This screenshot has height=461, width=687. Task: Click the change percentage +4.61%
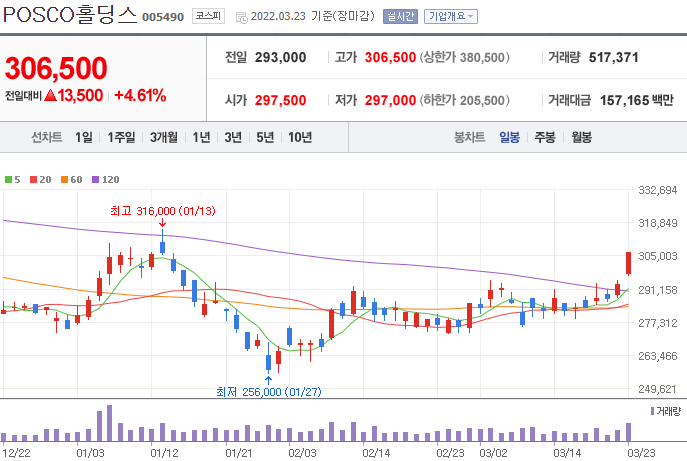click(x=140, y=95)
